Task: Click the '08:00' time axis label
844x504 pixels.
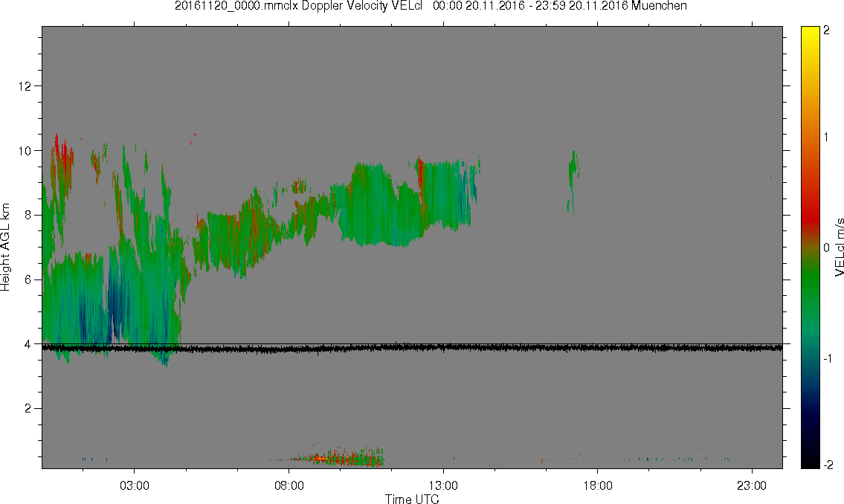Action: tap(289, 485)
